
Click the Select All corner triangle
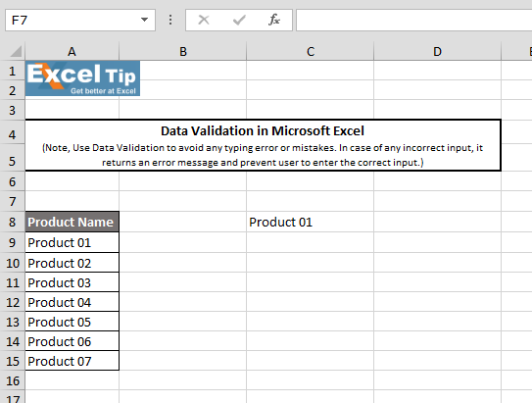[x=16, y=51]
